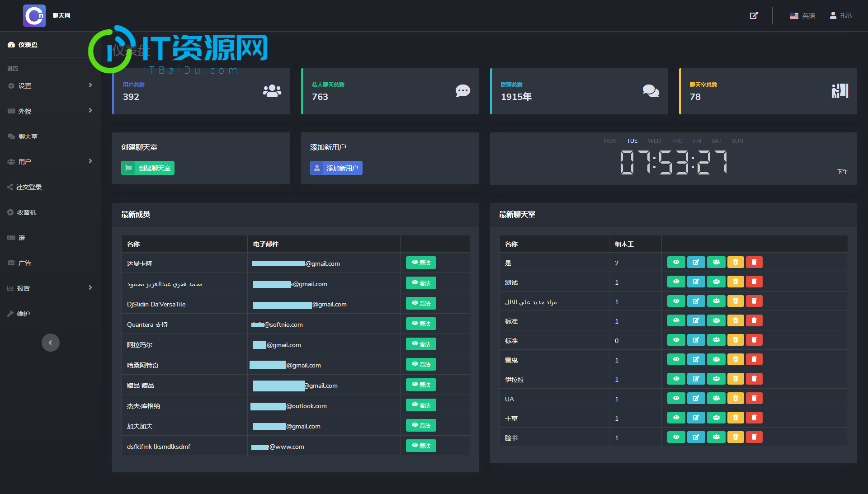View the 测试 chat room via eye button
The width and height of the screenshot is (868, 494).
tap(676, 282)
